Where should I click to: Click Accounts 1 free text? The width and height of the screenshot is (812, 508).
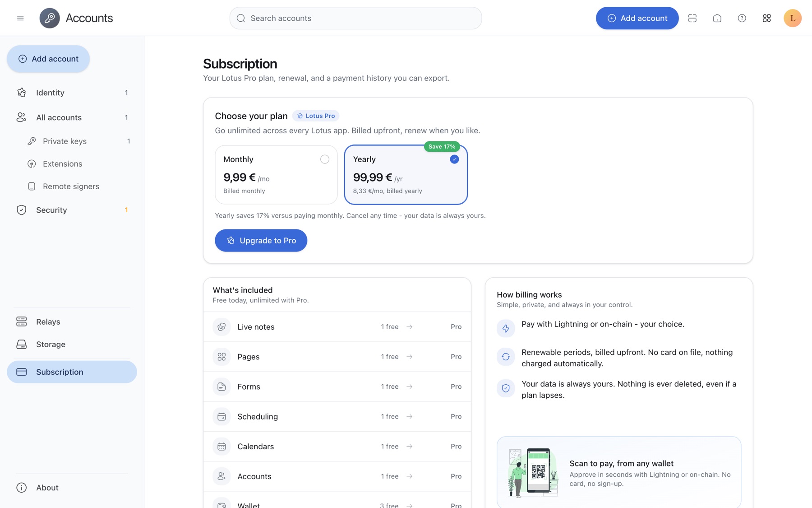[390, 476]
